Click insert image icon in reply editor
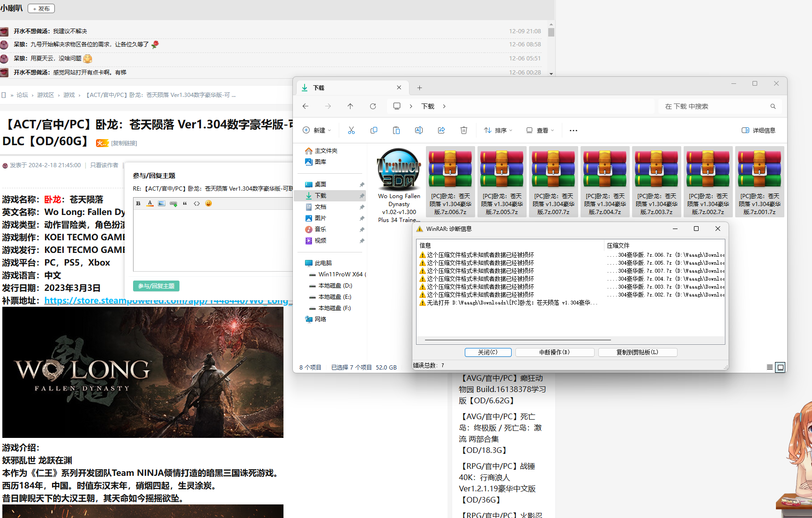 pos(162,203)
